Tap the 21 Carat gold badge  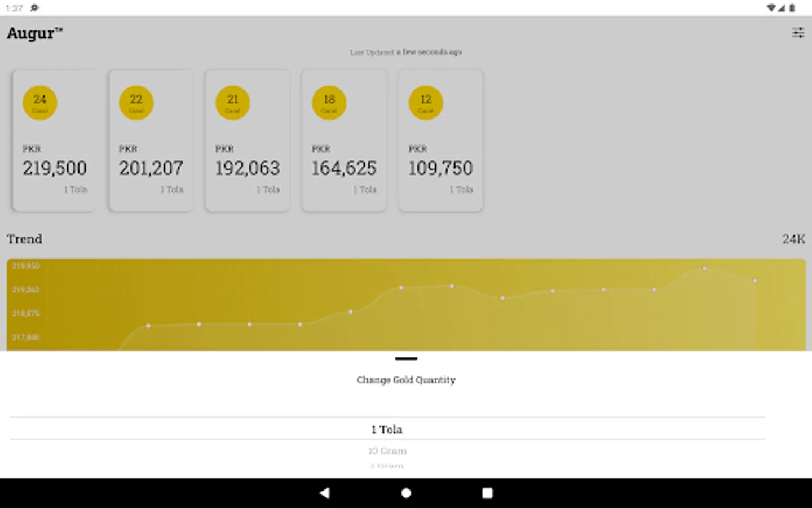[232, 103]
